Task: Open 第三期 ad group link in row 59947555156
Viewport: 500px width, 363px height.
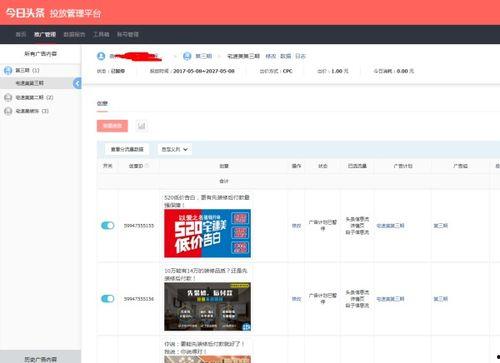Action: 440,299
